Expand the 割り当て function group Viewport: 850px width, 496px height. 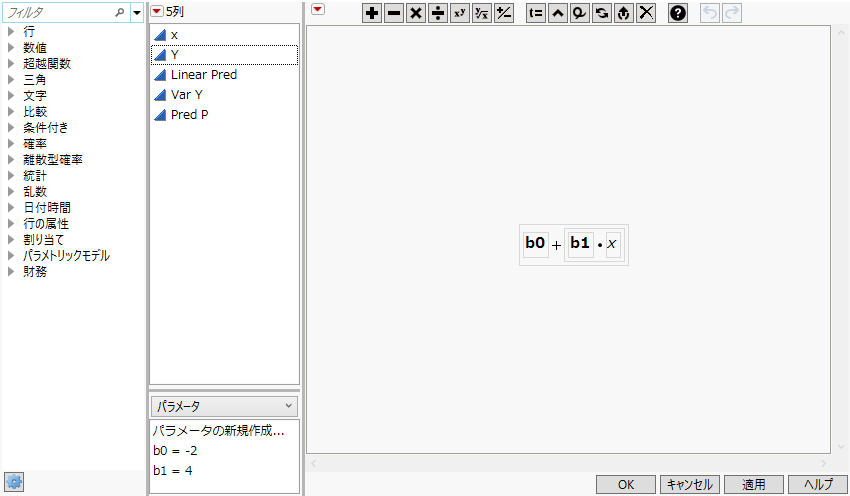[x=11, y=240]
